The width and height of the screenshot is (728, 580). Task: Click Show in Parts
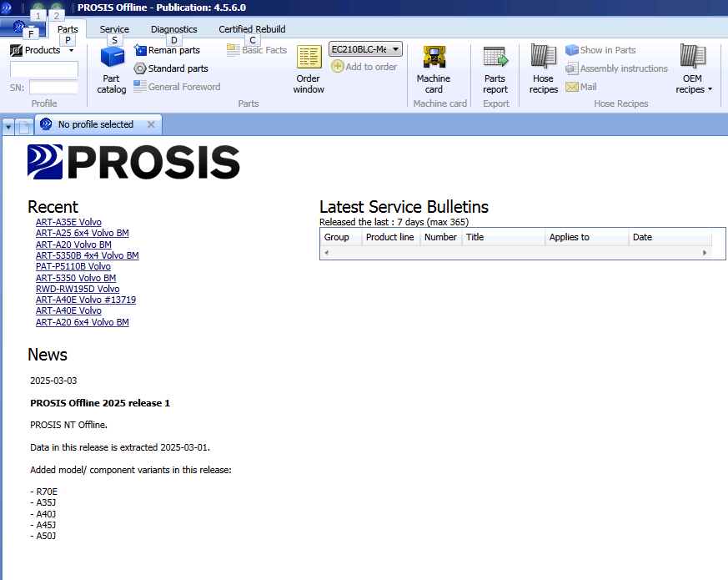coord(600,50)
